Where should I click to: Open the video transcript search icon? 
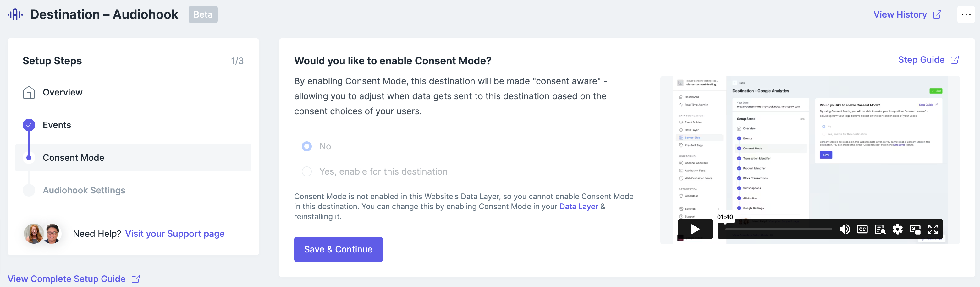[x=880, y=229]
